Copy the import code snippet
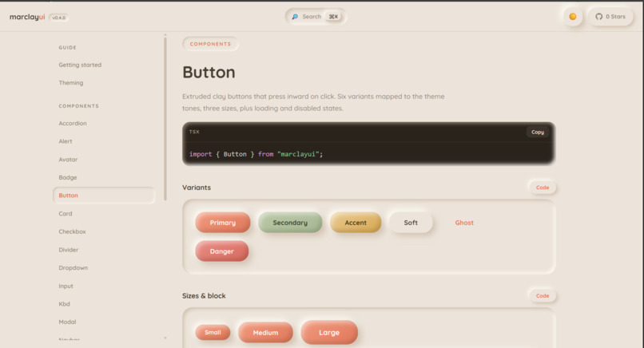The width and height of the screenshot is (644, 348). [537, 132]
